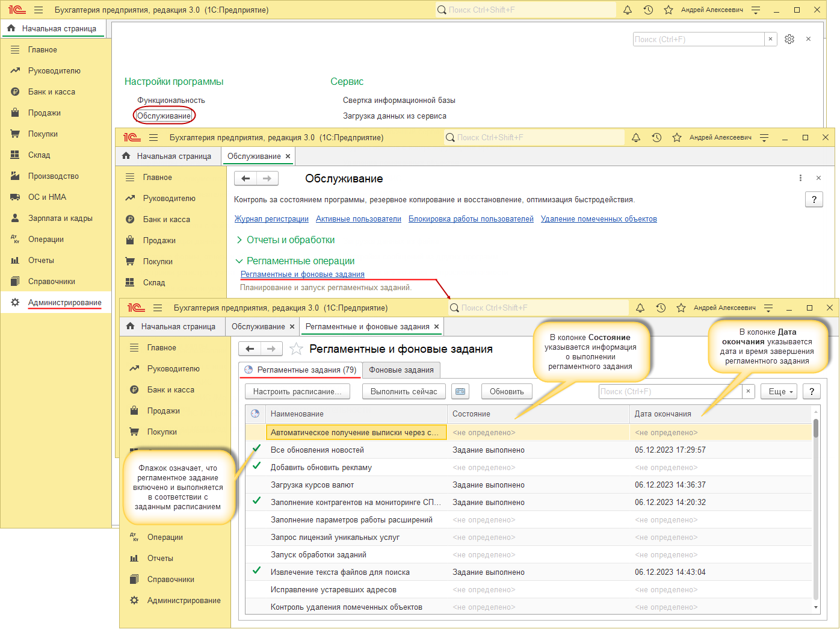
Task: Open Отчеты in front window sidebar
Action: click(160, 558)
